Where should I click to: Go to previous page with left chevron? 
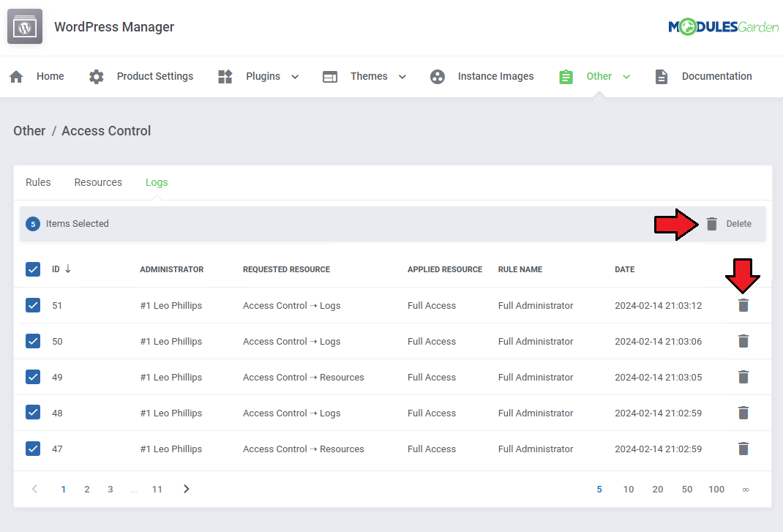tap(34, 489)
